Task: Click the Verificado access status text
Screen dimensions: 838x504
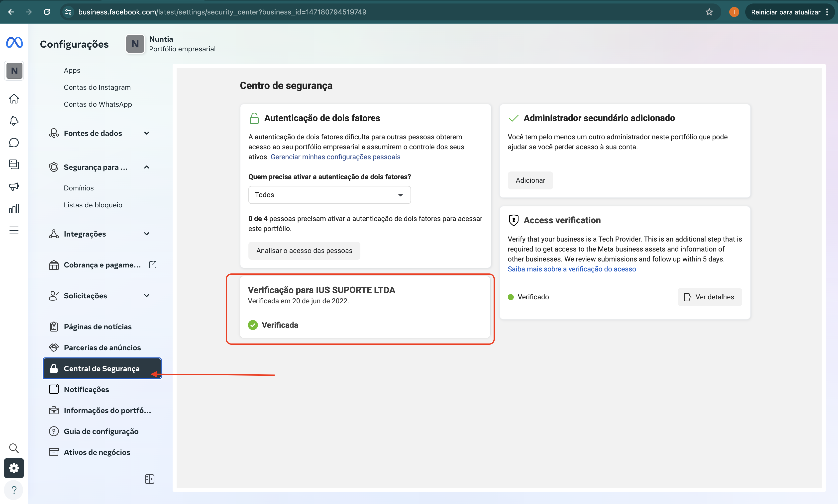Action: 533,297
